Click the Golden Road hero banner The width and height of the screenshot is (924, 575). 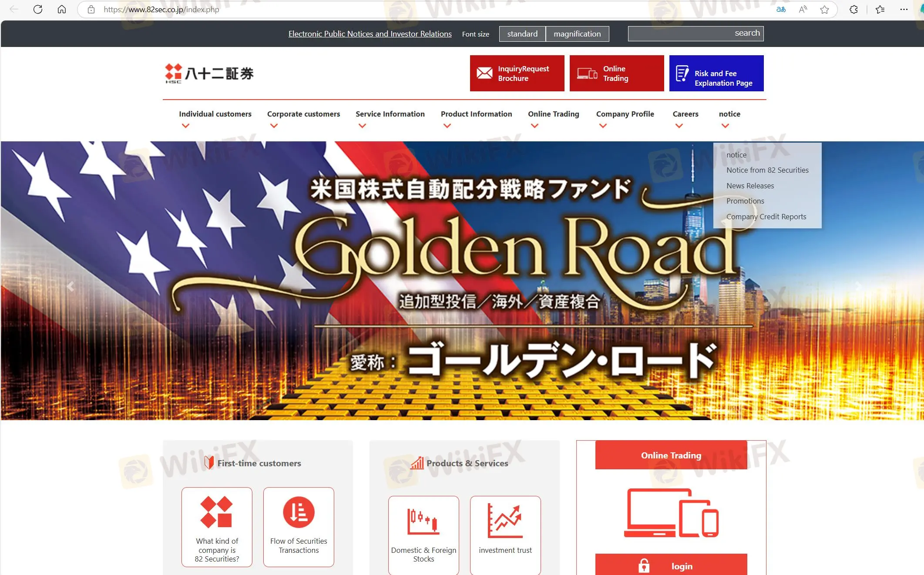pos(462,281)
